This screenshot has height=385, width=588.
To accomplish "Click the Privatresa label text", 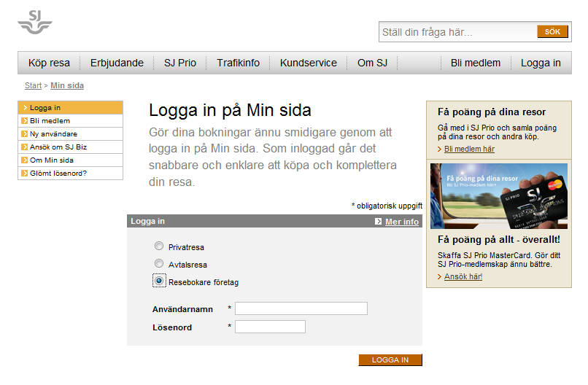I will (x=186, y=247).
